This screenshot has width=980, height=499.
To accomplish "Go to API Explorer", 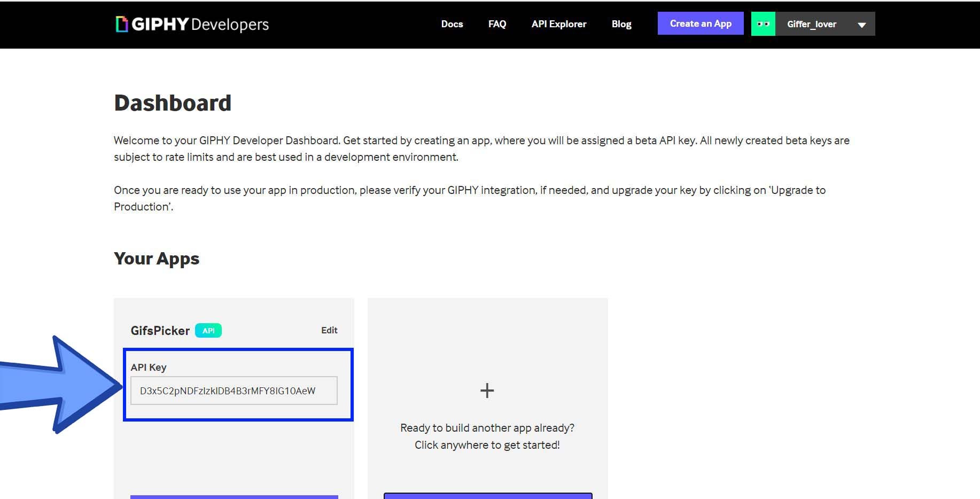I will click(559, 24).
